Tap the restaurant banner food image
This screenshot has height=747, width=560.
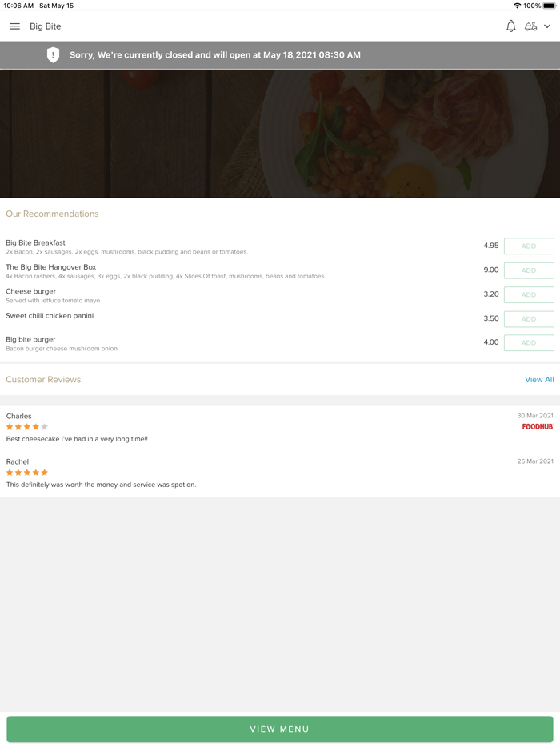280,134
